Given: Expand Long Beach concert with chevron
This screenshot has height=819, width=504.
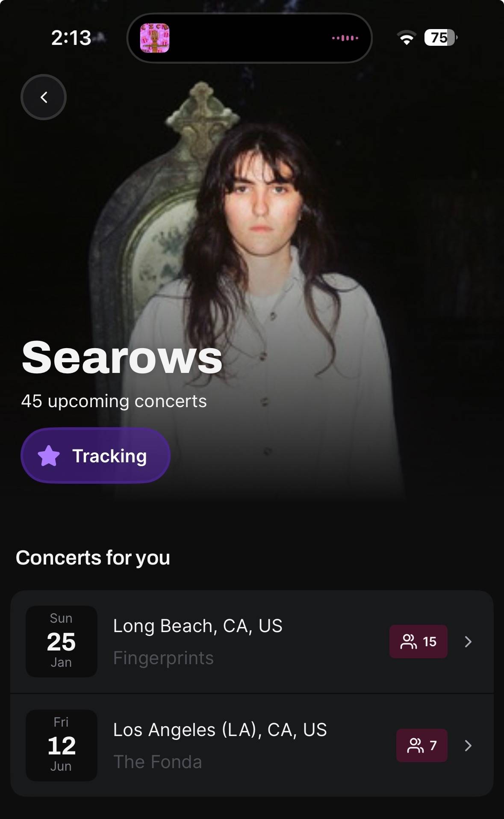Looking at the screenshot, I should tap(468, 642).
